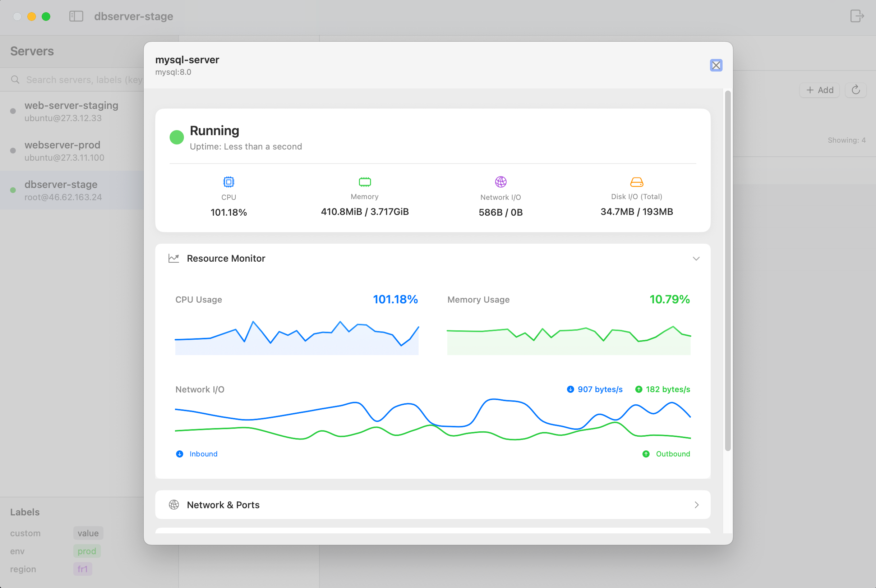The height and width of the screenshot is (588, 876).
Task: Click the dialog's vertical scrollbar
Action: tap(728, 271)
